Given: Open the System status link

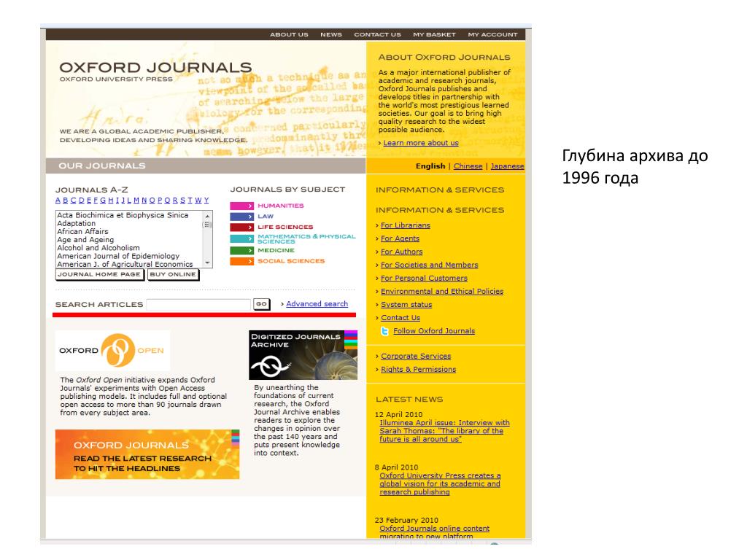Looking at the screenshot, I should [x=406, y=305].
